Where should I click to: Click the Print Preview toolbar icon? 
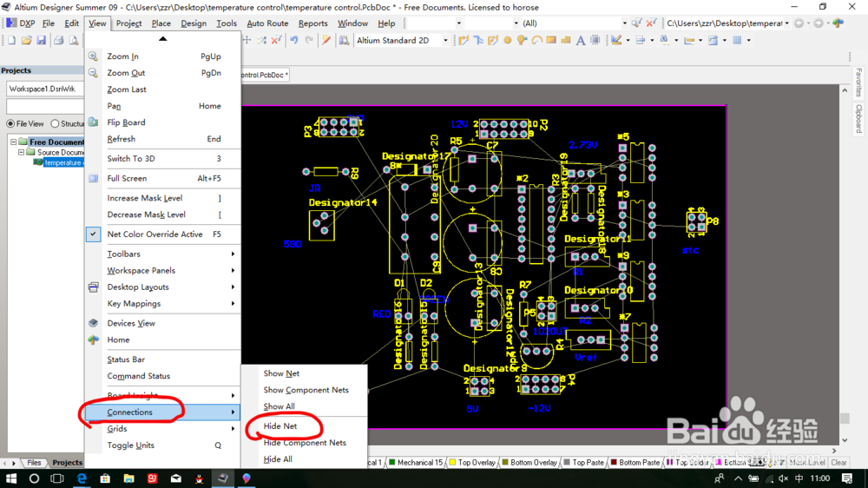(x=74, y=41)
